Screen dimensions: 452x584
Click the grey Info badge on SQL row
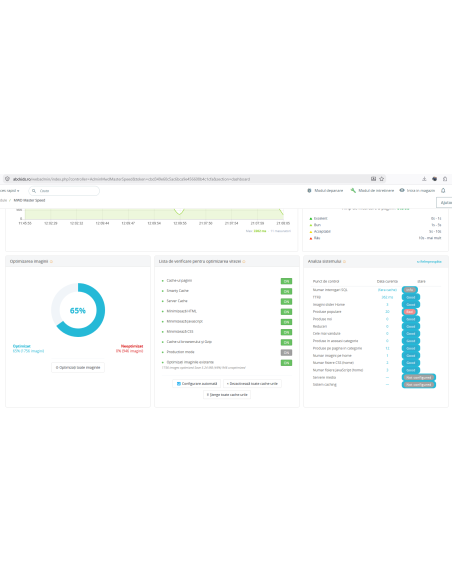pyautogui.click(x=410, y=290)
